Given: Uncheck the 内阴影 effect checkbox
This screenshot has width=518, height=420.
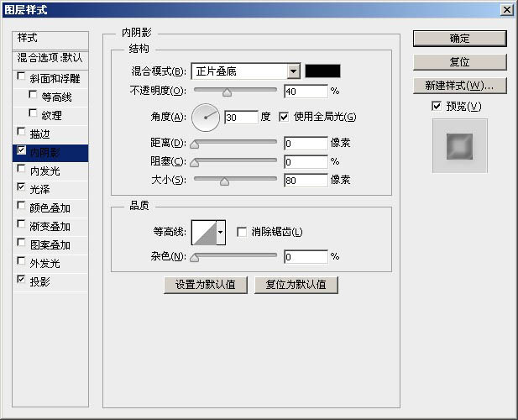Looking at the screenshot, I should tap(21, 150).
